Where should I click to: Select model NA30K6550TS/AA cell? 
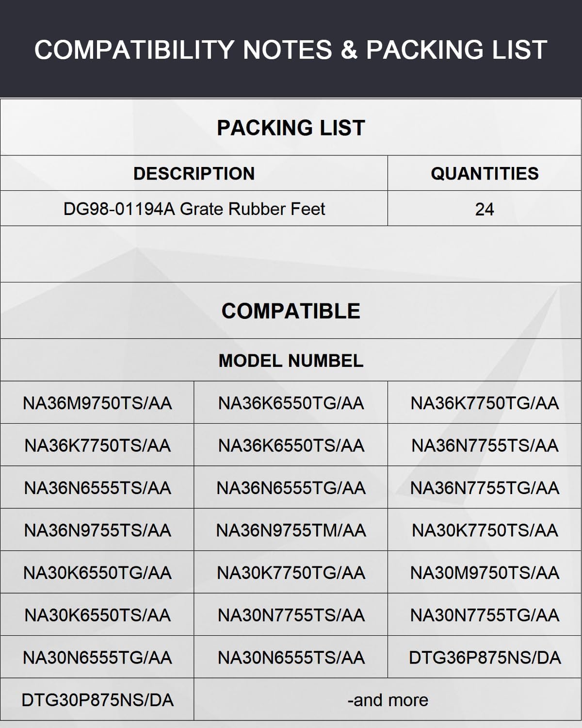click(97, 615)
